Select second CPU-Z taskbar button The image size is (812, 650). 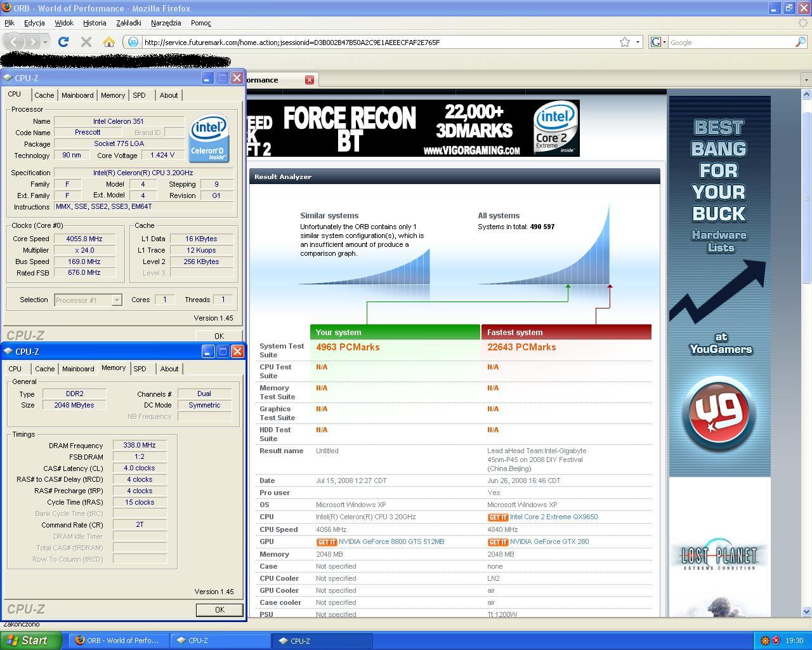[322, 640]
